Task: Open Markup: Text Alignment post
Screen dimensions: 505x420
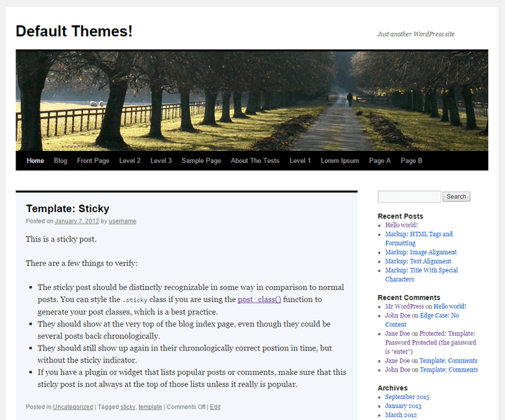Action: click(418, 261)
